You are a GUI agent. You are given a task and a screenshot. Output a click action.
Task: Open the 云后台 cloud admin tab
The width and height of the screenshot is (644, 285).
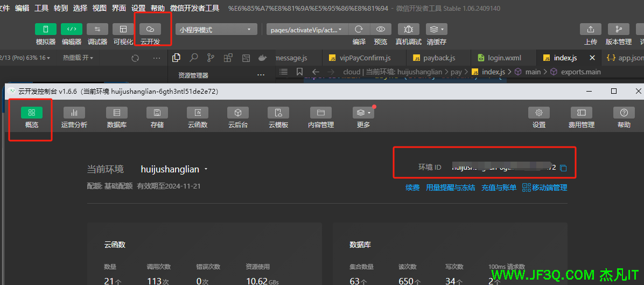pos(238,119)
